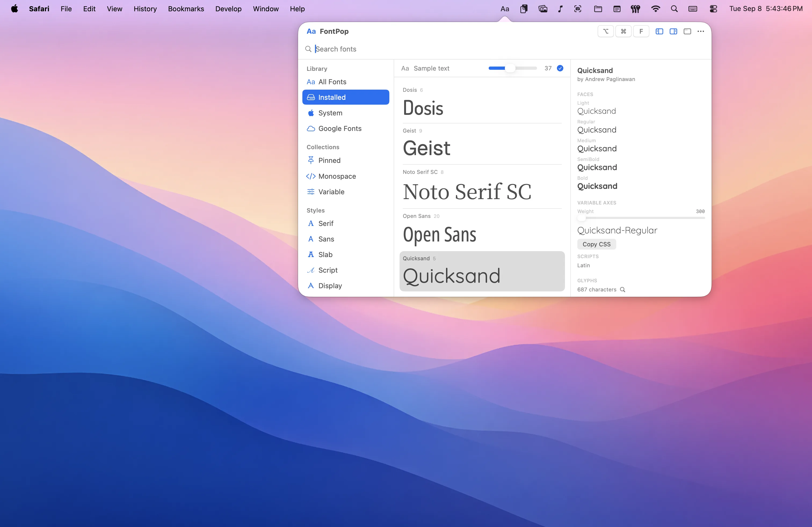Choose the Light Quicksand face
The width and height of the screenshot is (812, 527).
click(x=596, y=108)
